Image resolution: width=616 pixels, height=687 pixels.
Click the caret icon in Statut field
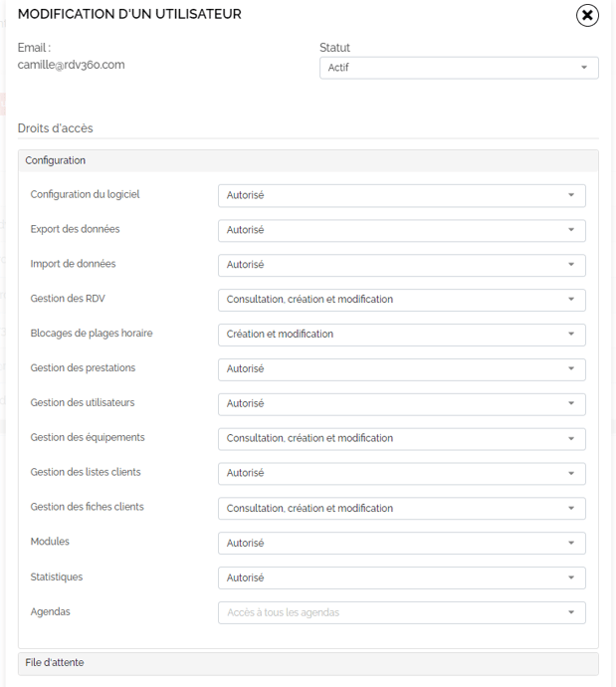583,68
